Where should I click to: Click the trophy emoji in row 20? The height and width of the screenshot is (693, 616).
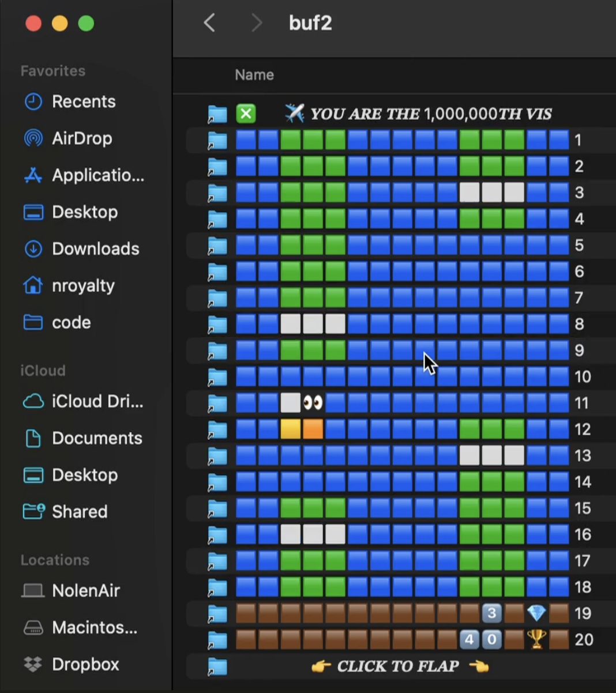pos(536,639)
